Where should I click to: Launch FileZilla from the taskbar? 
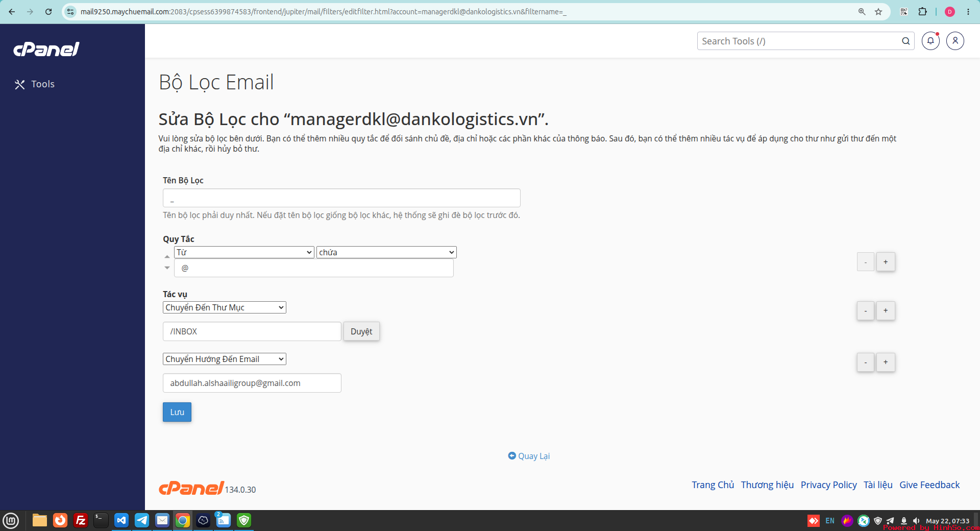(81, 520)
